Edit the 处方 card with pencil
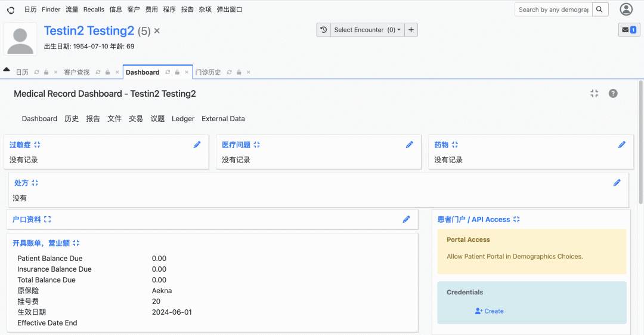 pos(617,183)
